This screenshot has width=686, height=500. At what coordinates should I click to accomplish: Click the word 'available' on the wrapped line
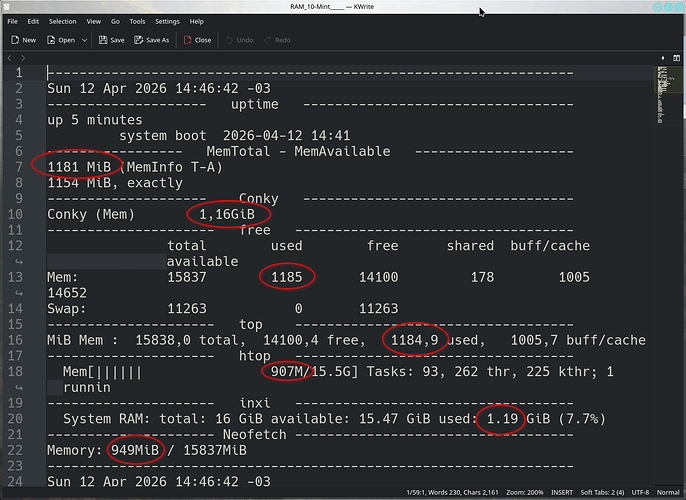point(203,262)
